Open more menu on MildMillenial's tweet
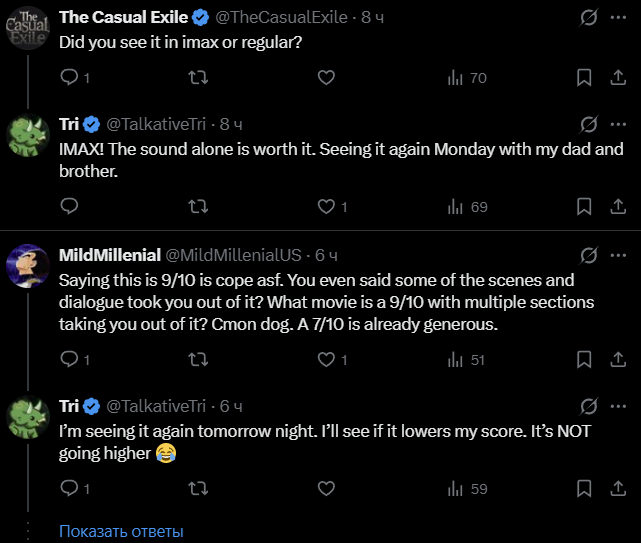Image resolution: width=641 pixels, height=543 pixels. click(618, 255)
